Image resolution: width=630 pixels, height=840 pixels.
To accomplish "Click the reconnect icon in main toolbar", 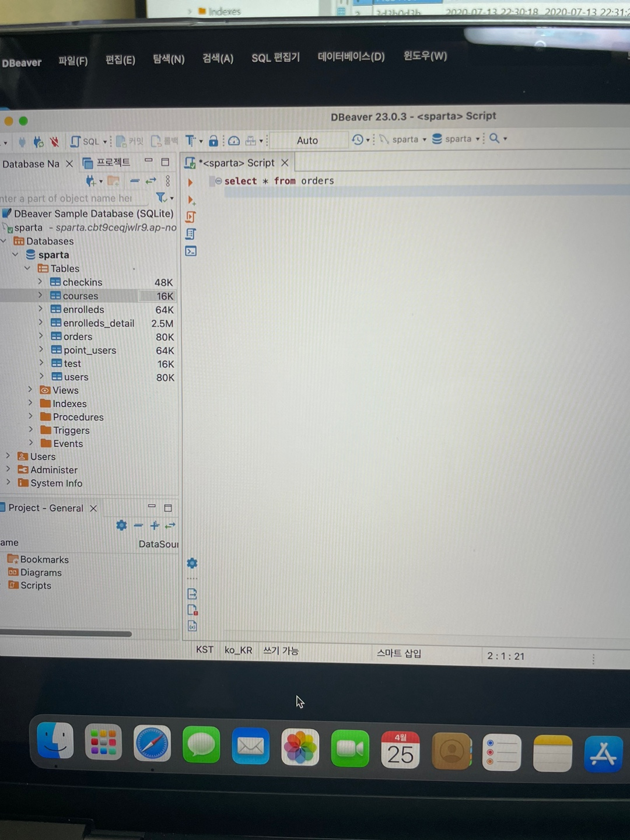I will tap(38, 141).
